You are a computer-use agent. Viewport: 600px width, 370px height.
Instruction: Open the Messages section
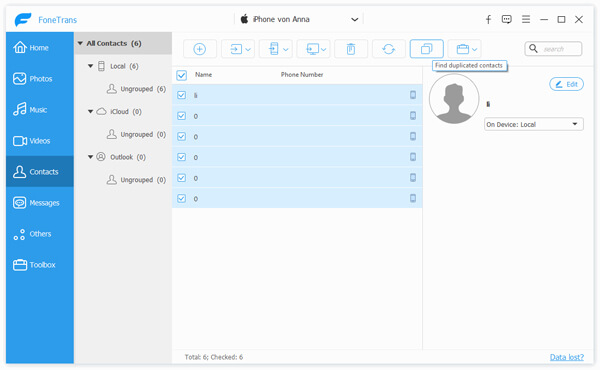click(40, 202)
